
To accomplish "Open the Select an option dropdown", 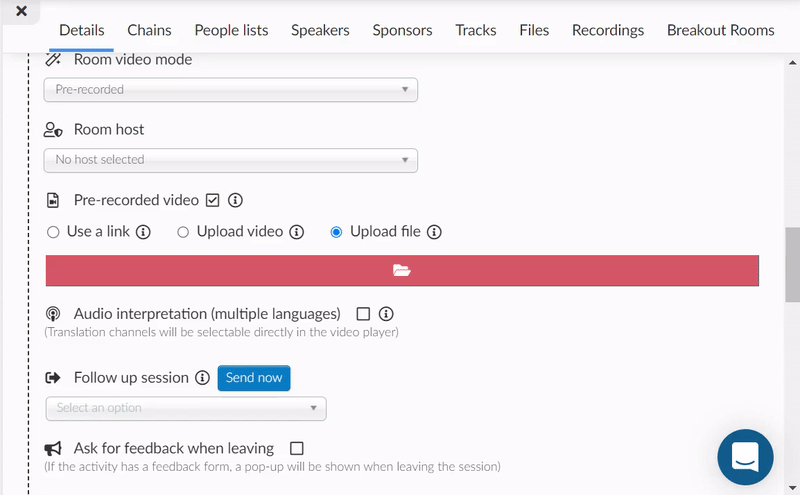I will 186,409.
